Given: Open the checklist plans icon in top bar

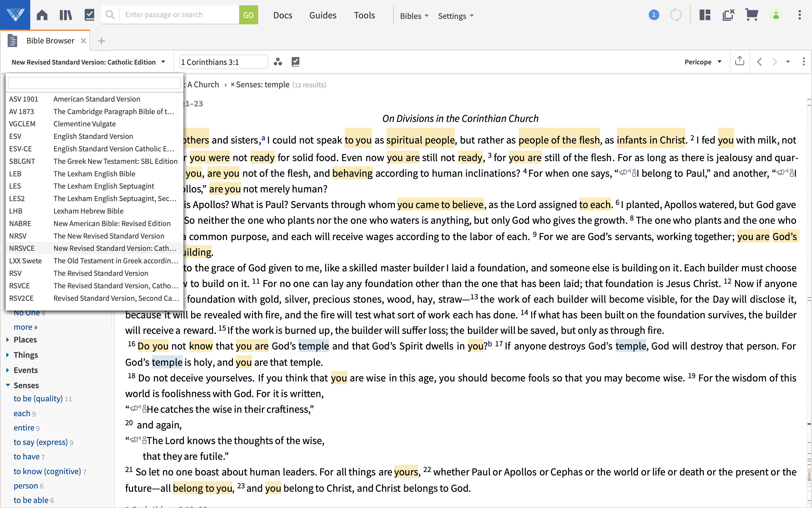Looking at the screenshot, I should [x=90, y=15].
